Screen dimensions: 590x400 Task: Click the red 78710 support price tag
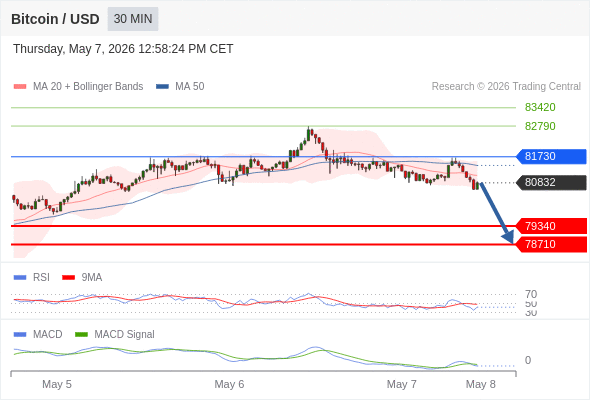coord(551,244)
